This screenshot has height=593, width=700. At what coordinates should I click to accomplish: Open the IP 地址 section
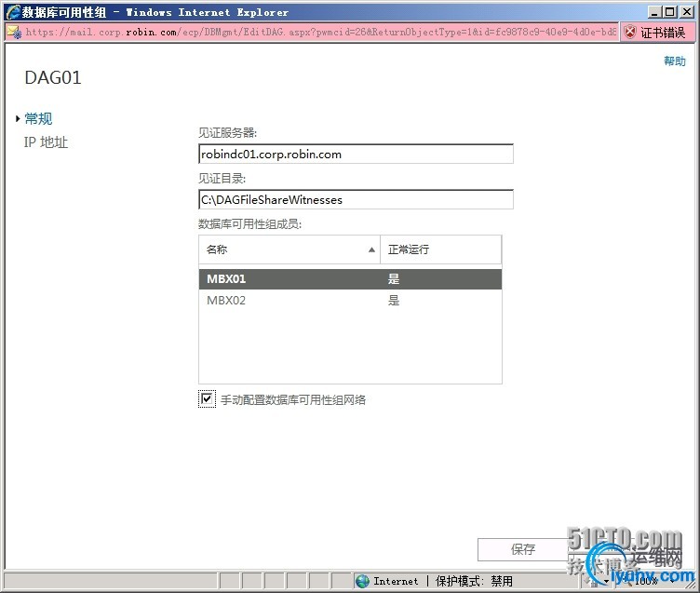(46, 142)
